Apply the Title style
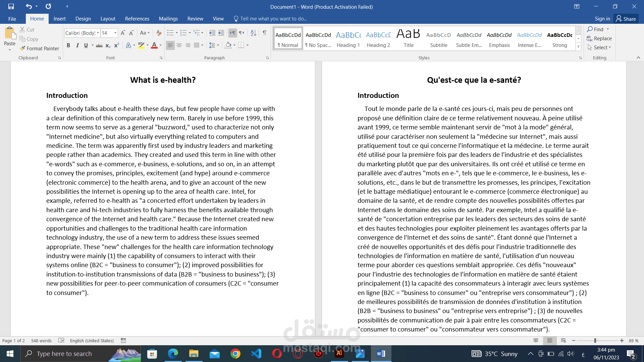The width and height of the screenshot is (644, 362). tap(409, 39)
